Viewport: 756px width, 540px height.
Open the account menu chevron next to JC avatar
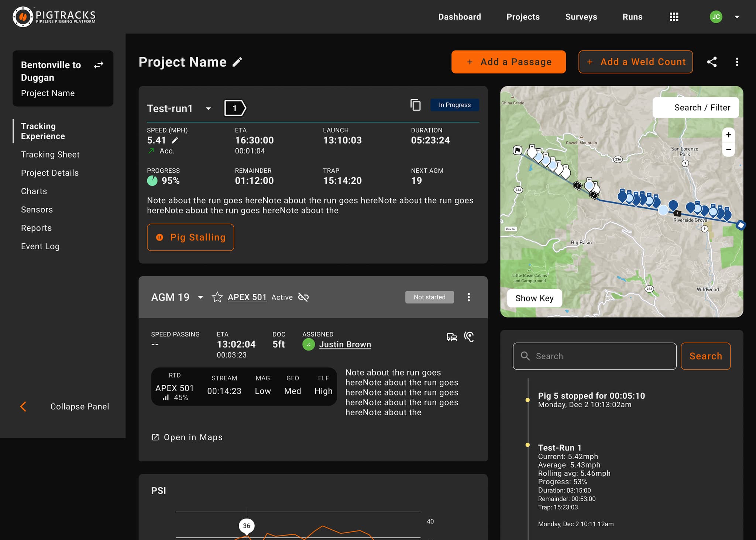[x=737, y=17]
